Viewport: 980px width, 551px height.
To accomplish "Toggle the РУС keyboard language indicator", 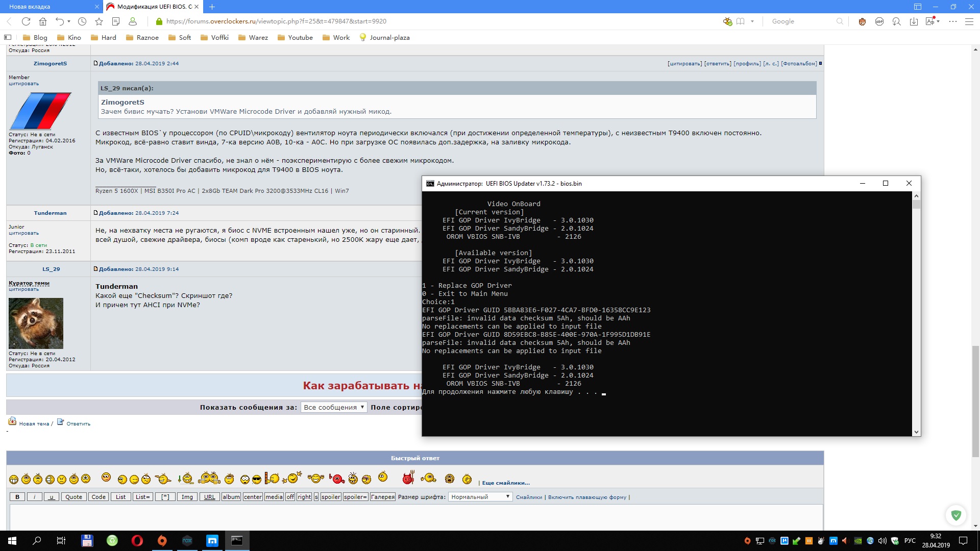I will 910,541.
